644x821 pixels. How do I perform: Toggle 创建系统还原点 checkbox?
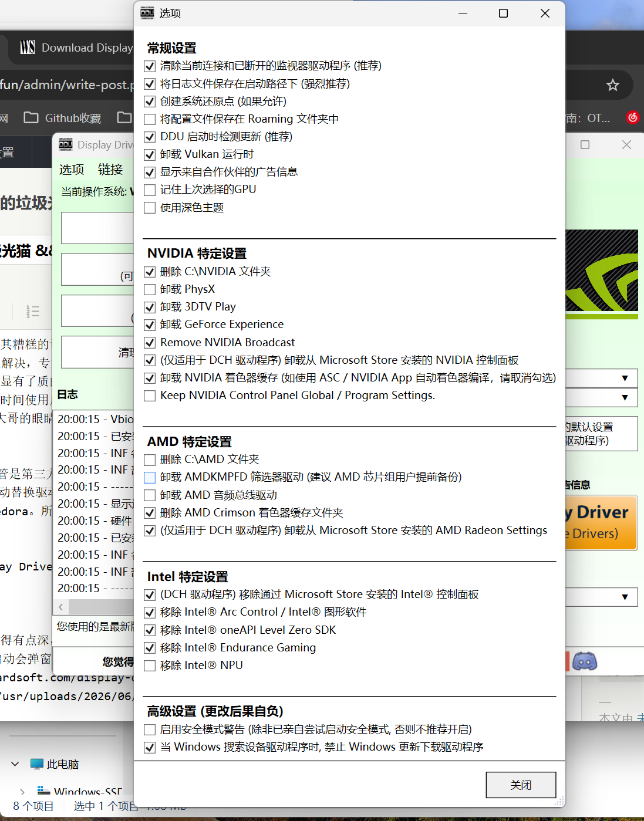pyautogui.click(x=150, y=102)
